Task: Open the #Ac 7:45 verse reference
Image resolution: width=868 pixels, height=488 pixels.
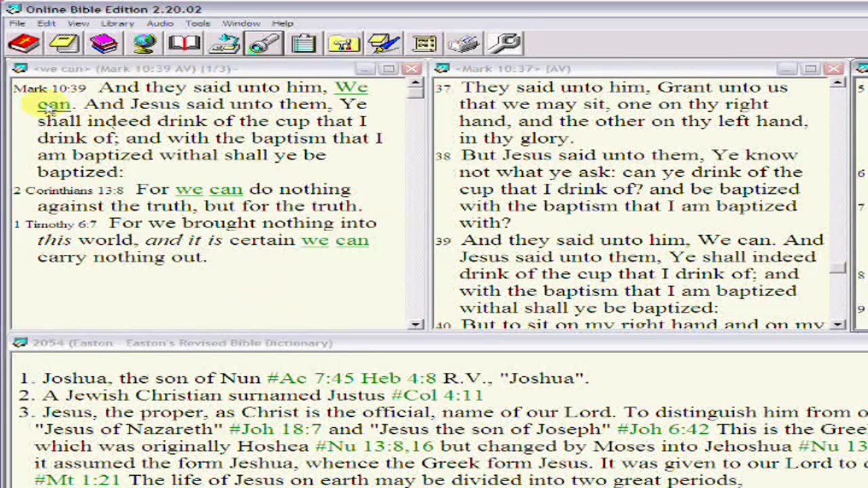Action: tap(311, 378)
